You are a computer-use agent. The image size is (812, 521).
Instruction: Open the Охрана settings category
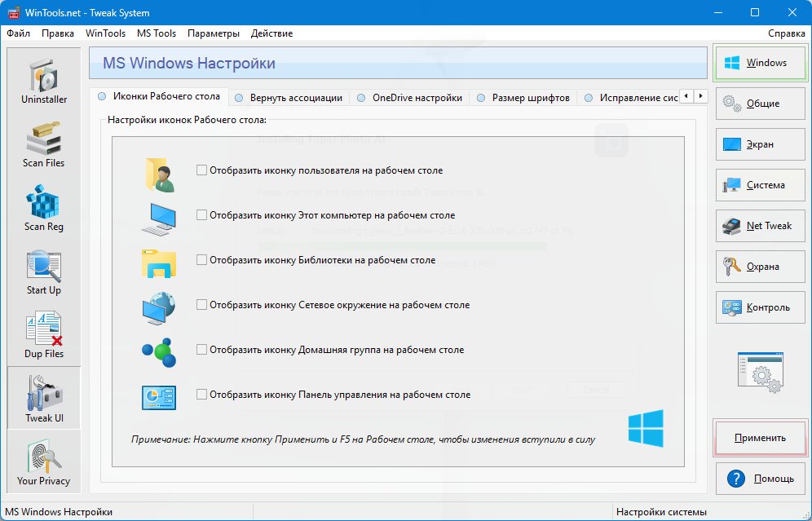[x=760, y=267]
